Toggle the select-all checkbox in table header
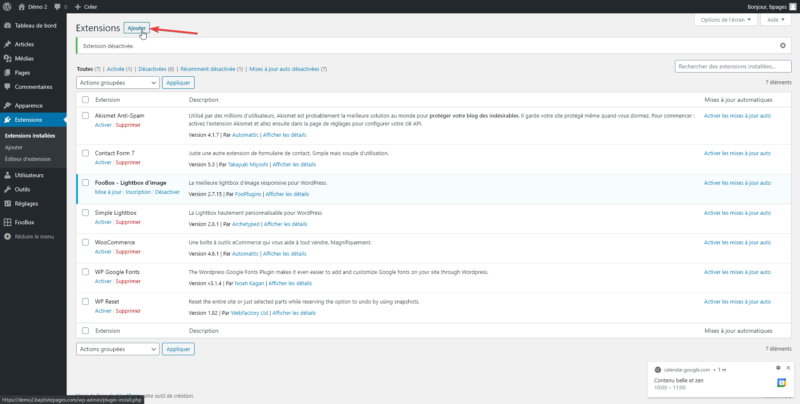 (x=85, y=99)
